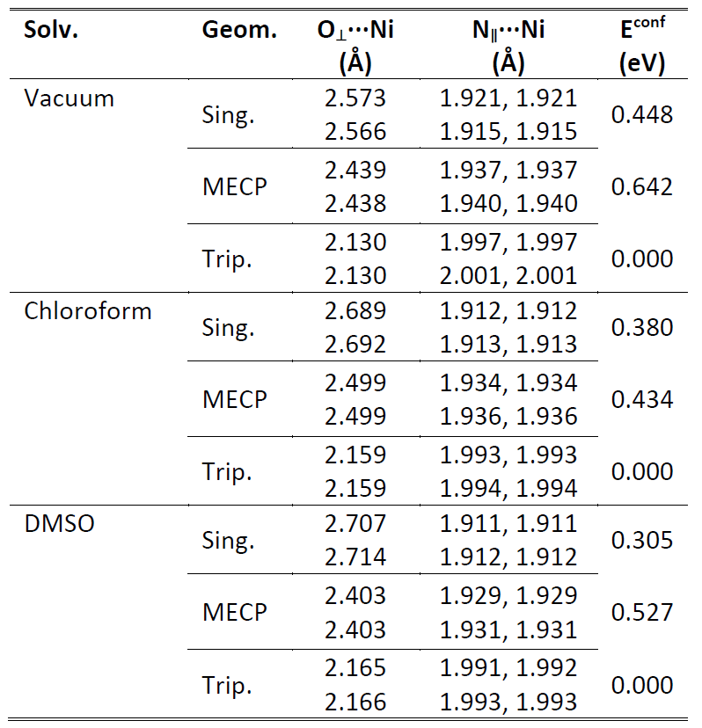Click the 2.573 distance value
Viewport: 702px width, 728px height.
(355, 98)
